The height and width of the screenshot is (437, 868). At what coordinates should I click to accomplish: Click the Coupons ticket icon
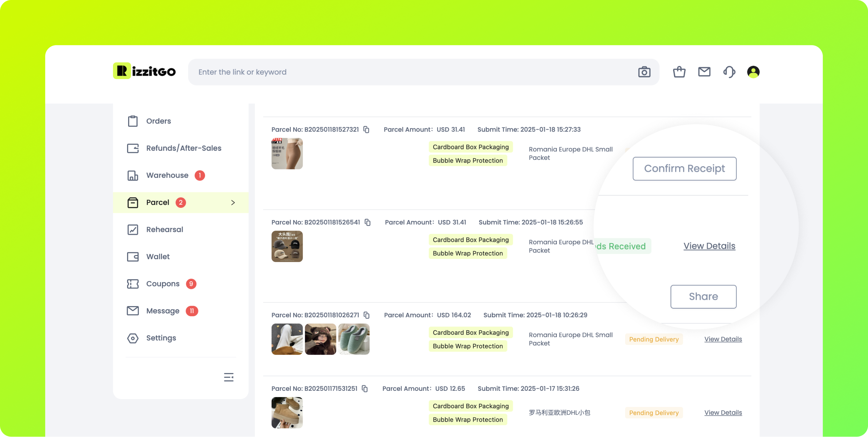[133, 284]
